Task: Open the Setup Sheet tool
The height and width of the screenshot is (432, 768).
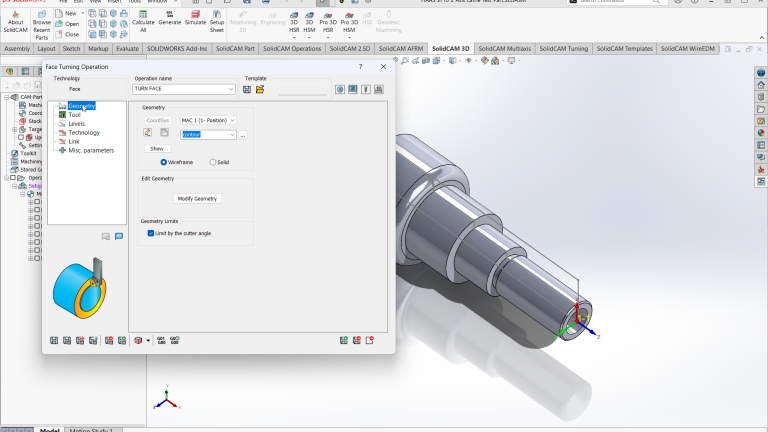Action: tap(216, 22)
